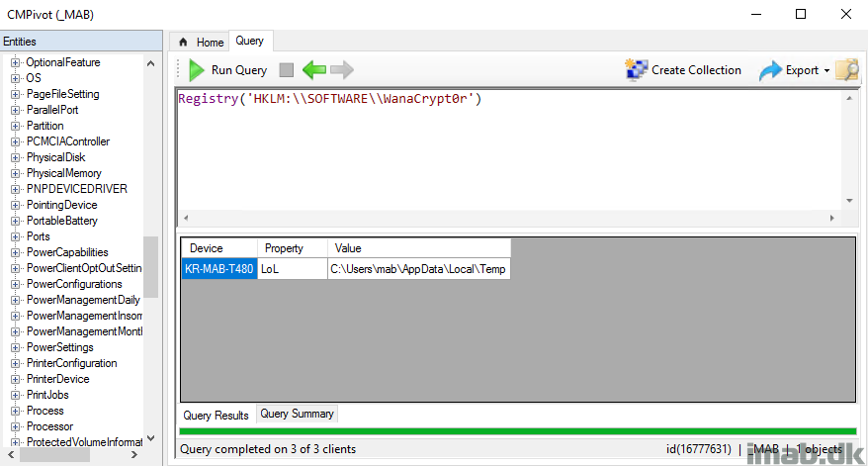Select Ports in the entities tree

pos(39,236)
